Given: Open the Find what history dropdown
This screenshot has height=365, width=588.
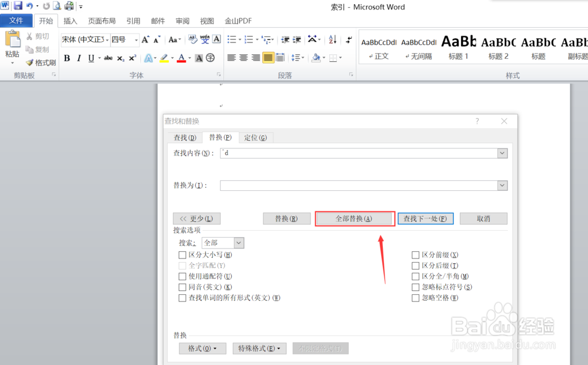Looking at the screenshot, I should click(502, 153).
